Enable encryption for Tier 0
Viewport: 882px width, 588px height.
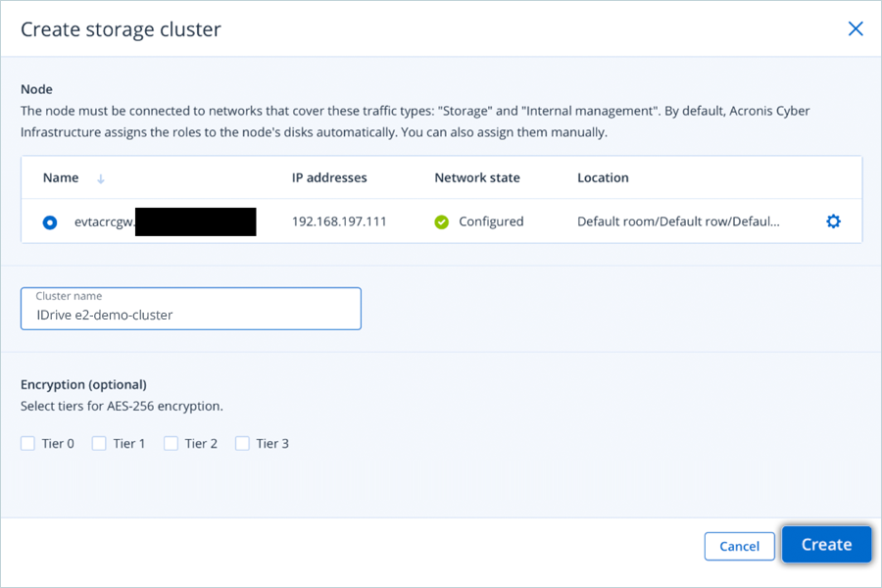(28, 444)
